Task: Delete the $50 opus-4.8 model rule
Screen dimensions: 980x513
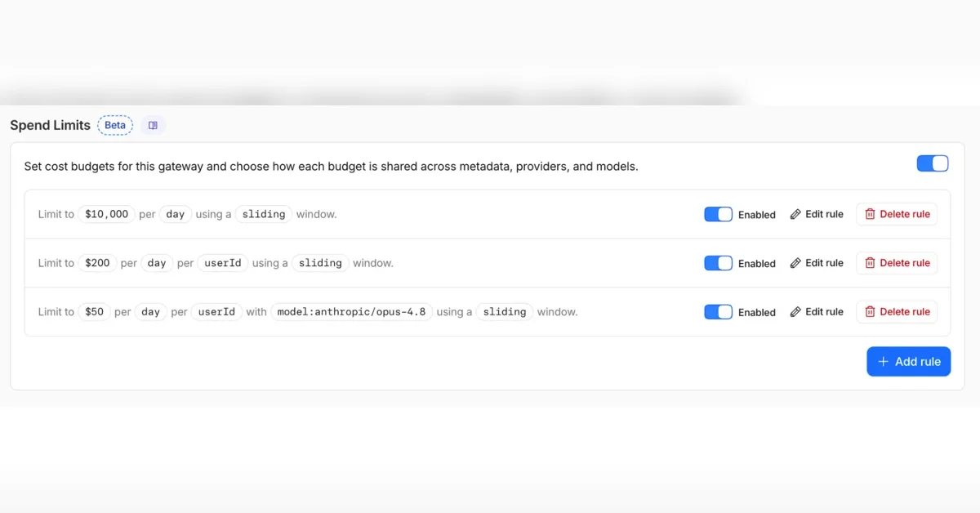Action: tap(897, 312)
